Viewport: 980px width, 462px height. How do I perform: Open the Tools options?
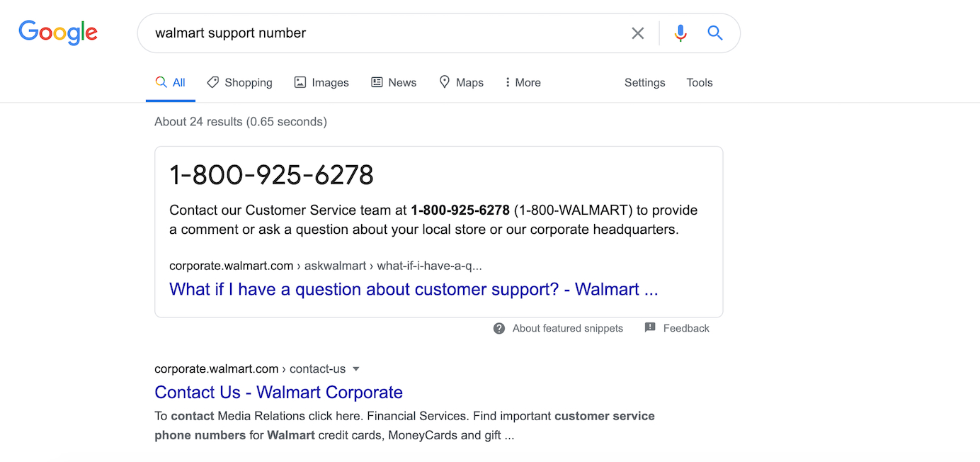point(699,82)
